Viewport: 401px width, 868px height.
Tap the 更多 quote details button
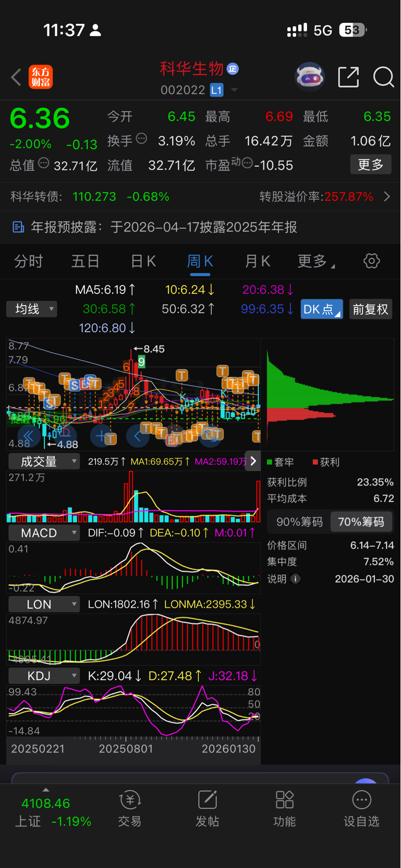coord(371,165)
